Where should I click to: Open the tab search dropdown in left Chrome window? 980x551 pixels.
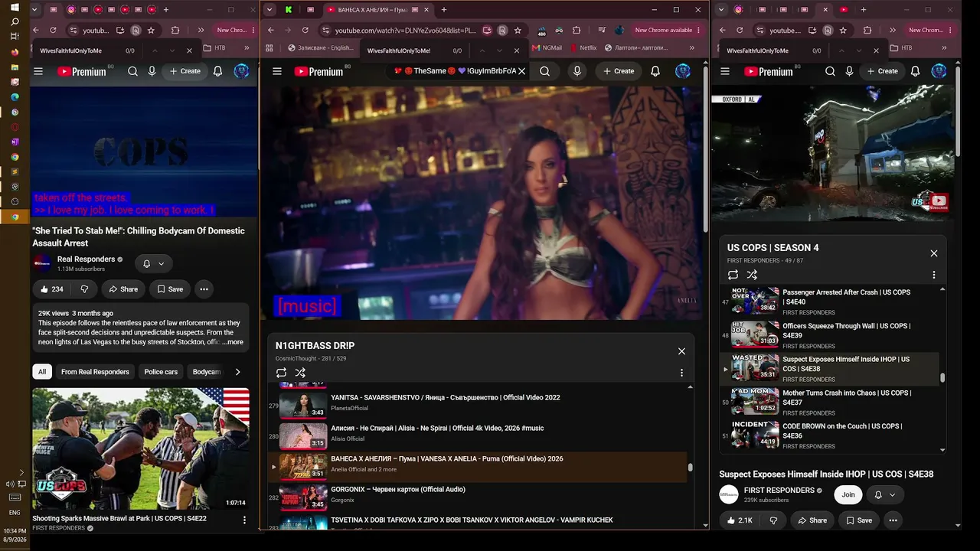coord(36,10)
